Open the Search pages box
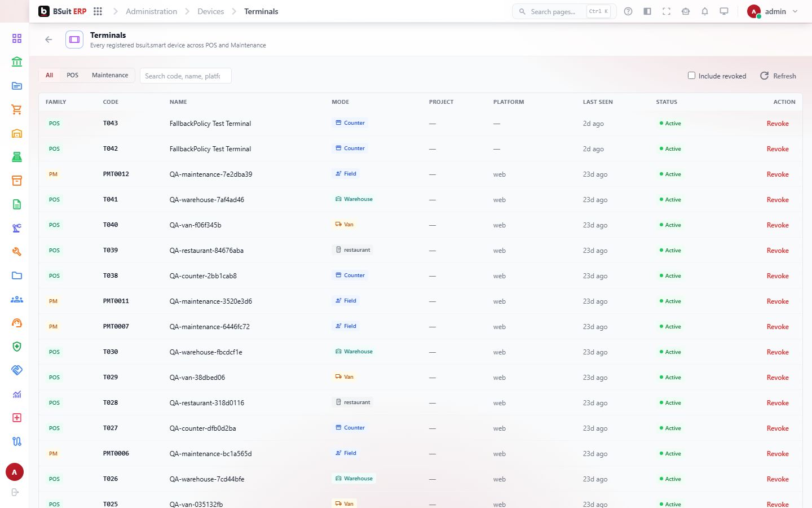 pyautogui.click(x=564, y=11)
